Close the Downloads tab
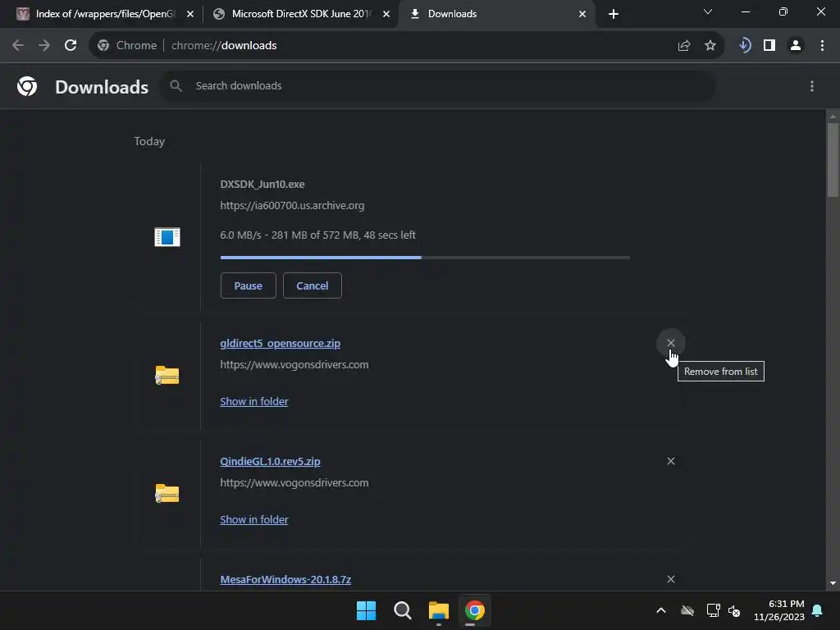The width and height of the screenshot is (840, 630). click(x=582, y=14)
